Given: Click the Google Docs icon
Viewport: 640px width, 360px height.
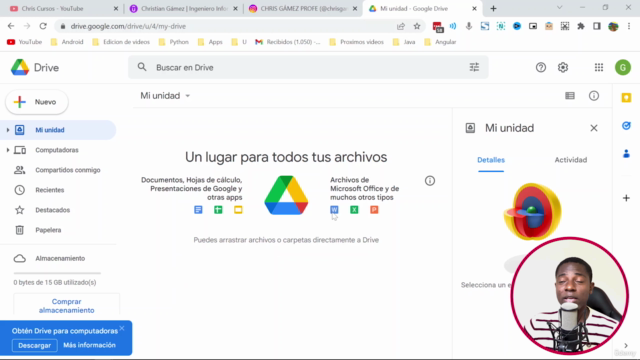Looking at the screenshot, I should tap(198, 210).
